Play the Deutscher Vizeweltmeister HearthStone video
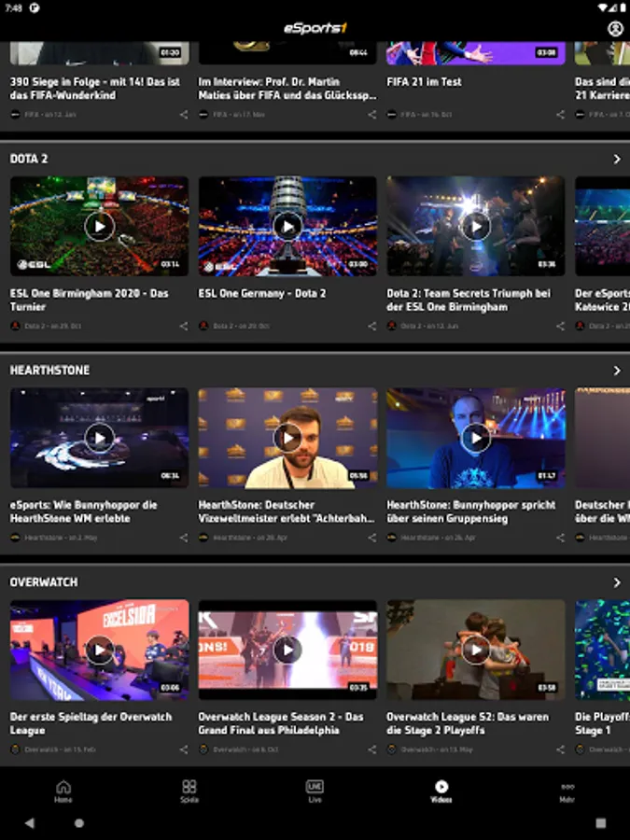The height and width of the screenshot is (840, 630). pos(287,438)
